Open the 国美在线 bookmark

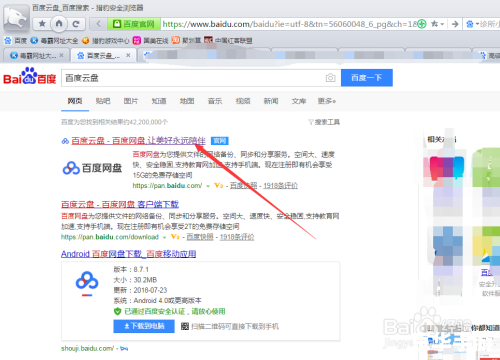[151, 41]
